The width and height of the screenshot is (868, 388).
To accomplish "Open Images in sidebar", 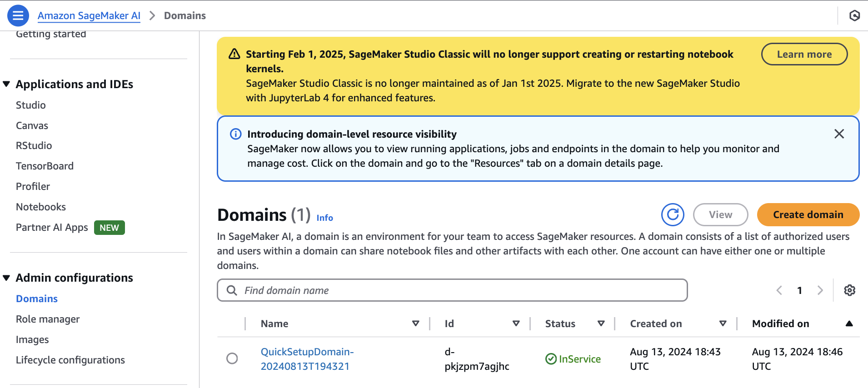I will [x=32, y=339].
